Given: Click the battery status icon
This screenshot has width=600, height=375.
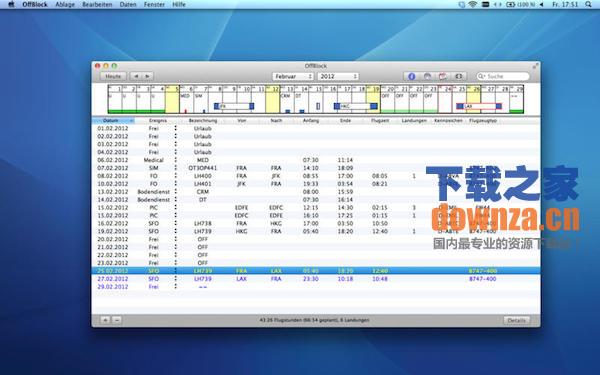Looking at the screenshot, I should click(510, 5).
